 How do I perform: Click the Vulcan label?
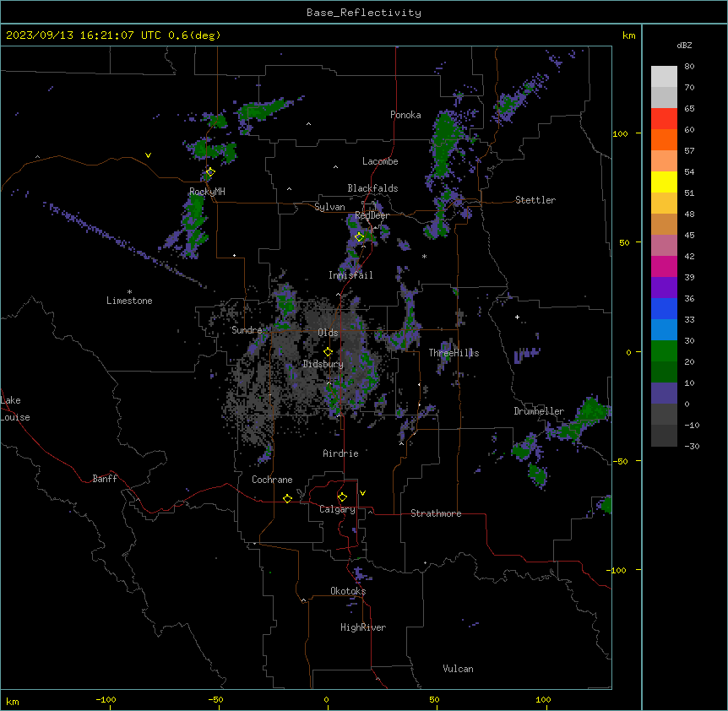[459, 669]
